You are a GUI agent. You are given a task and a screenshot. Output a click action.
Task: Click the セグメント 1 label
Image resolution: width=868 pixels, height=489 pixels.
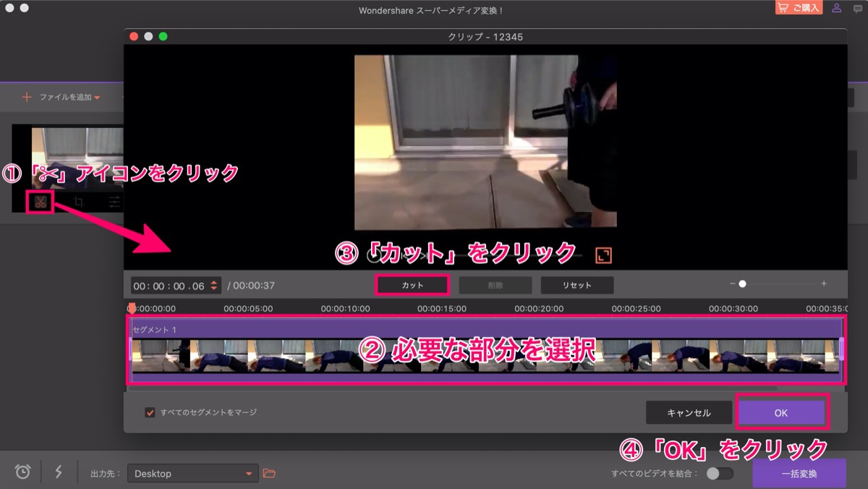coord(155,330)
